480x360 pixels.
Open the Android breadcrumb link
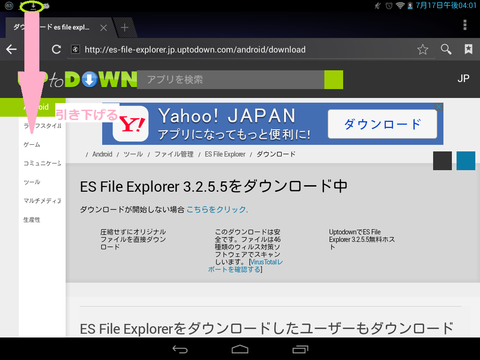(x=102, y=154)
